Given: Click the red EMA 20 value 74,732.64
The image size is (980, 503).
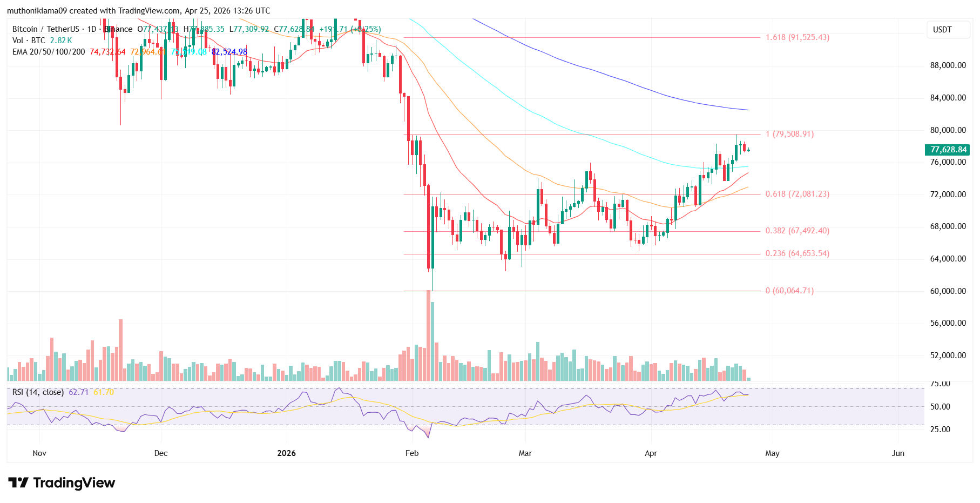Looking at the screenshot, I should tap(107, 52).
